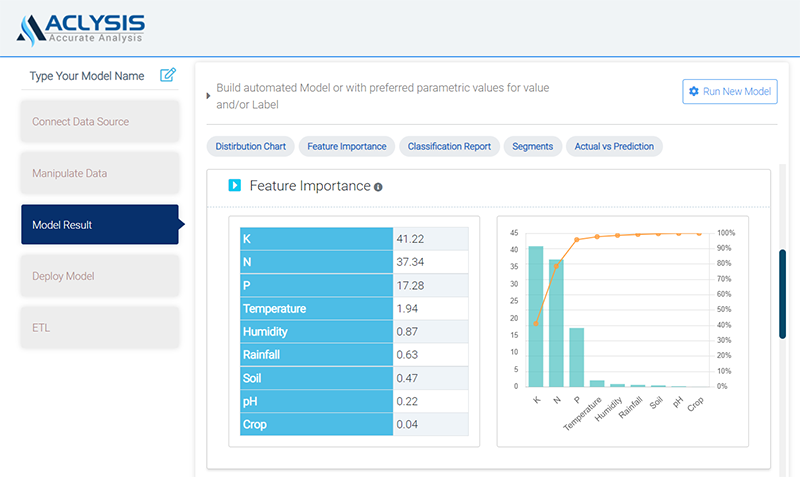Viewport: 800px width, 477px height.
Task: Click the gear icon in Run New Model
Action: point(694,91)
